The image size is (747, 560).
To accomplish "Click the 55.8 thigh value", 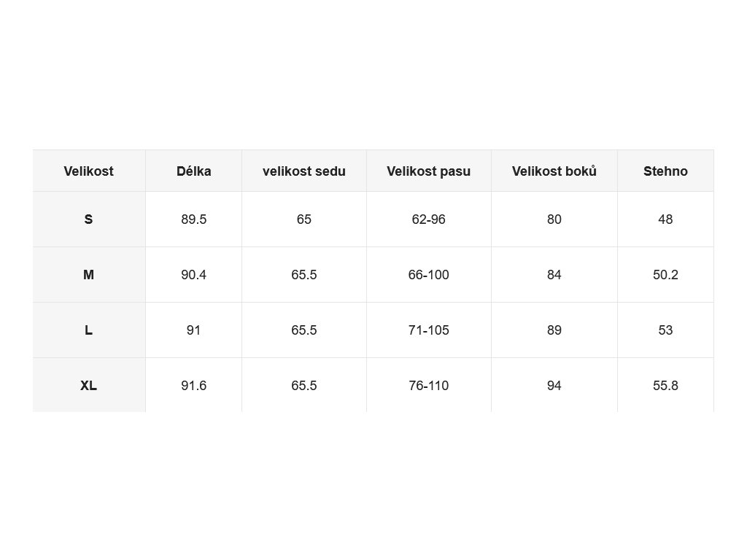I will pyautogui.click(x=665, y=385).
